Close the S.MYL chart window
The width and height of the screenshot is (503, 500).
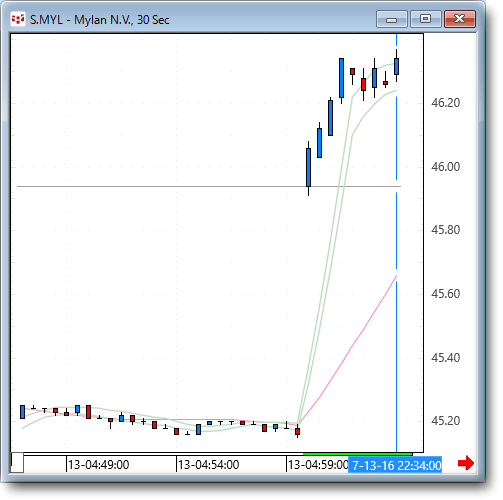(x=460, y=19)
